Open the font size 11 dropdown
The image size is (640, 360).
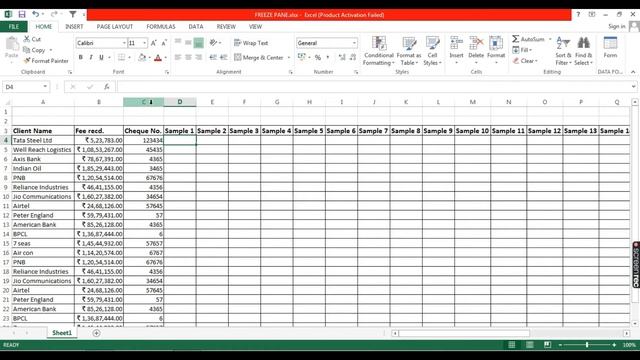coord(144,43)
